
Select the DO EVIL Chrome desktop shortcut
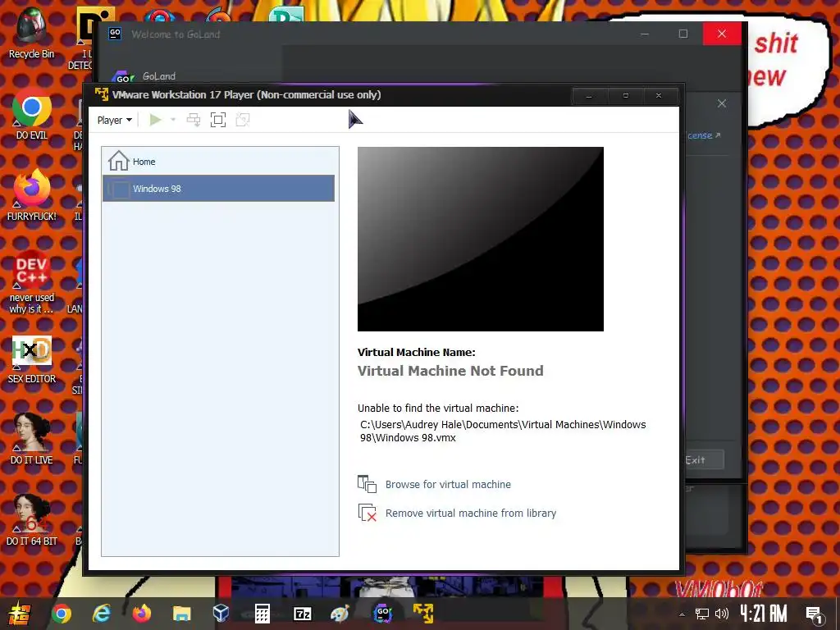(32, 114)
